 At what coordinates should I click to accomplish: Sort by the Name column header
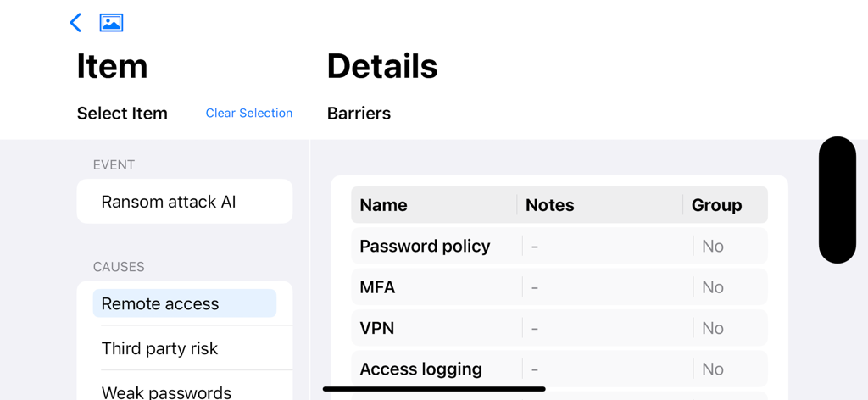tap(383, 205)
